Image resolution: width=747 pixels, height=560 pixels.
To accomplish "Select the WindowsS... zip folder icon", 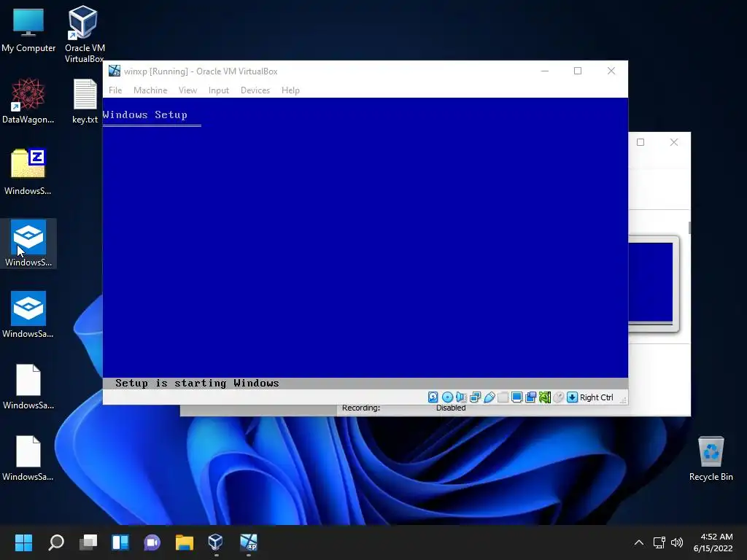I will click(x=28, y=172).
